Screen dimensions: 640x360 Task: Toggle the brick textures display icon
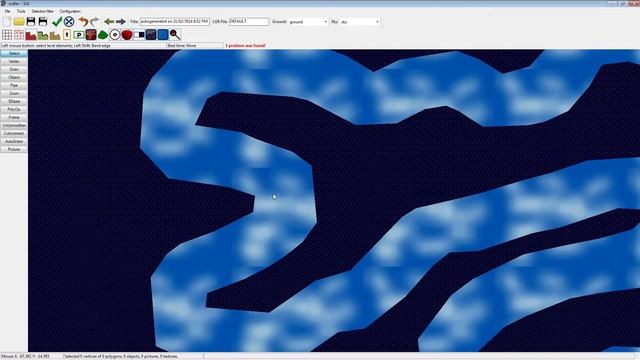(x=91, y=35)
